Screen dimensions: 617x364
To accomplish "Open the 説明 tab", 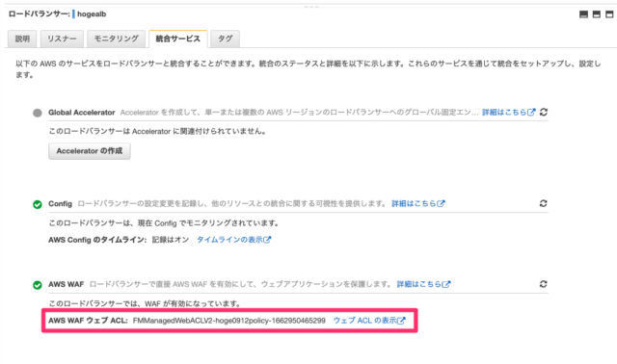I will pos(22,39).
